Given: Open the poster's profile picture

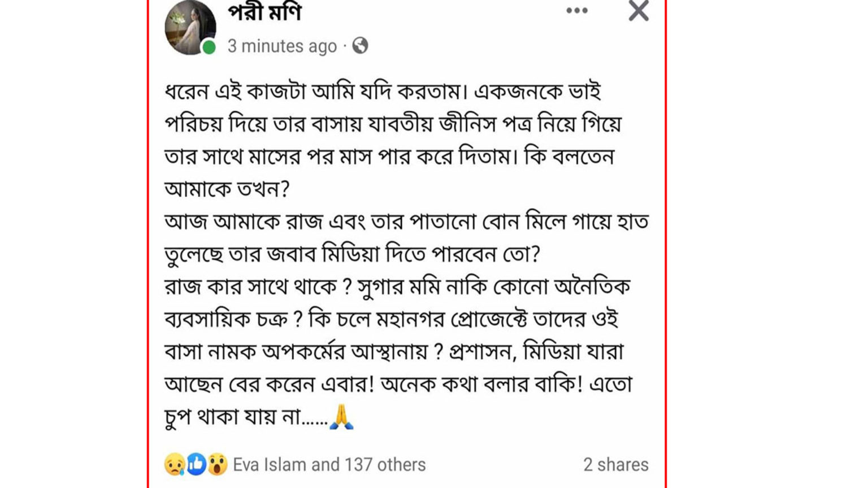Looking at the screenshot, I should (190, 27).
